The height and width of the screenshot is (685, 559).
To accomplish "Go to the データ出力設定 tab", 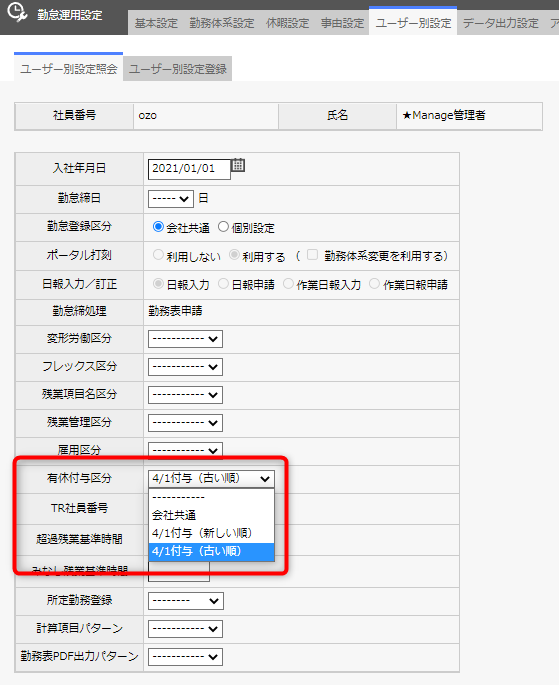I will tap(500, 23).
